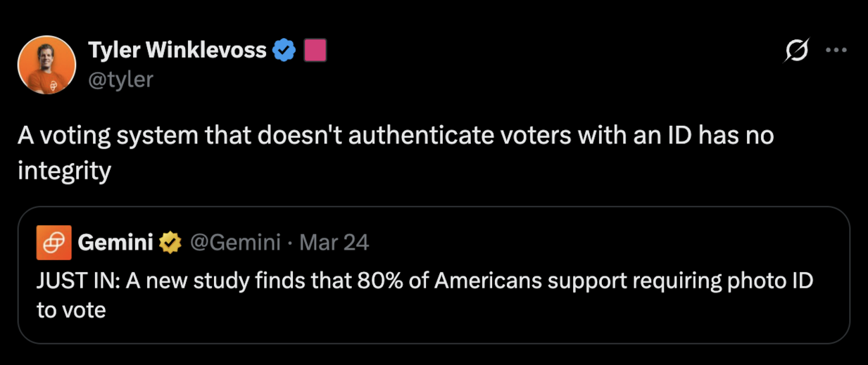Click the word "integrity" in the tweet
This screenshot has width=868, height=365.
(64, 170)
